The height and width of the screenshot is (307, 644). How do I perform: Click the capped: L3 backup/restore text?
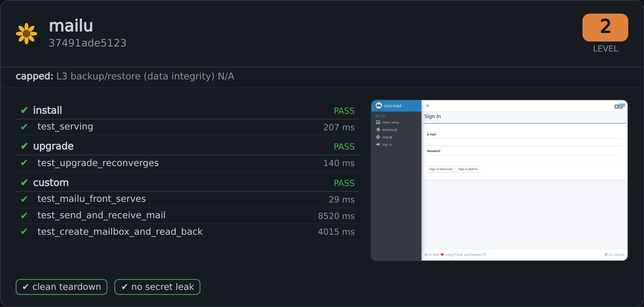(x=125, y=76)
